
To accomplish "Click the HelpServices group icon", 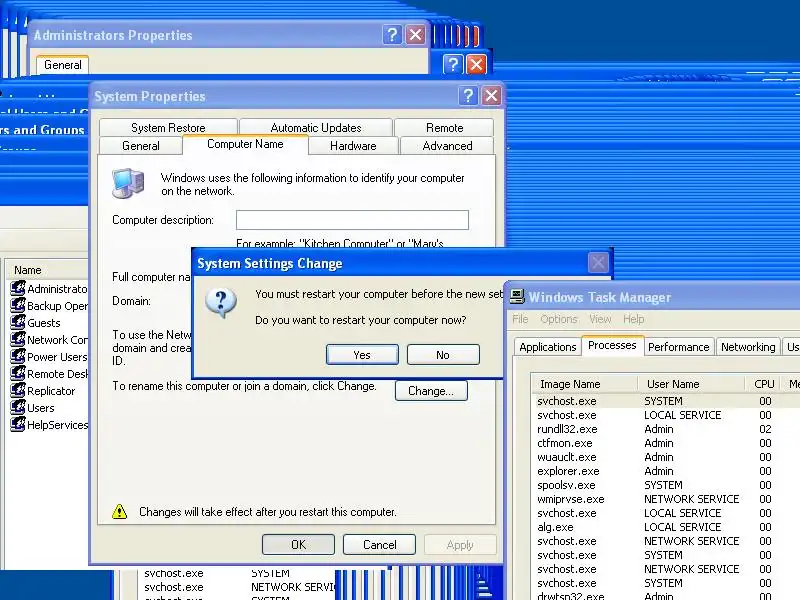I will (x=18, y=424).
